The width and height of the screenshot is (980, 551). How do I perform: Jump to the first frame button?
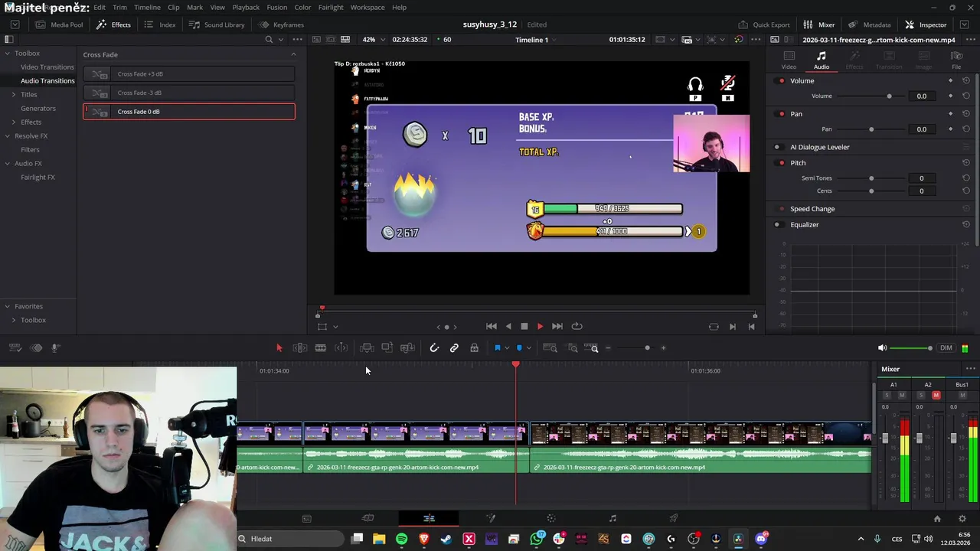tap(492, 327)
